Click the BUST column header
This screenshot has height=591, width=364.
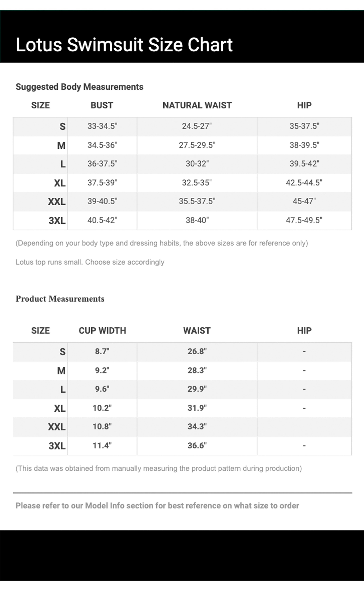pyautogui.click(x=102, y=105)
